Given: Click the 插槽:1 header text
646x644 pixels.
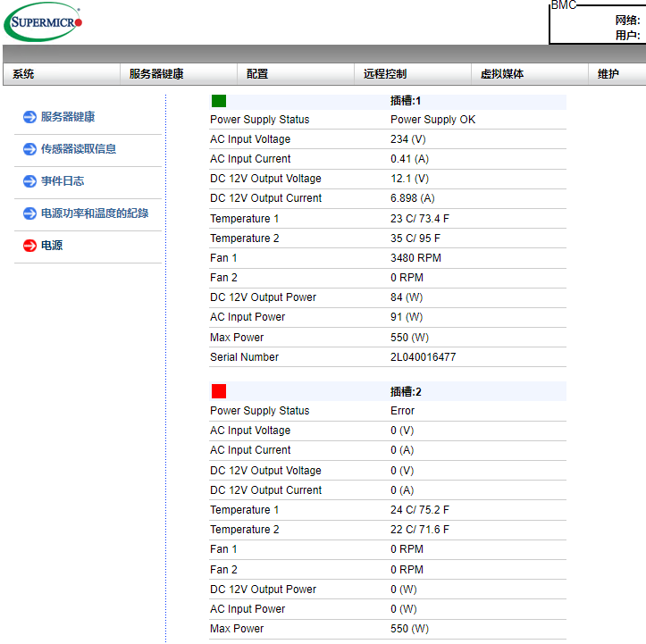Looking at the screenshot, I should [x=406, y=101].
